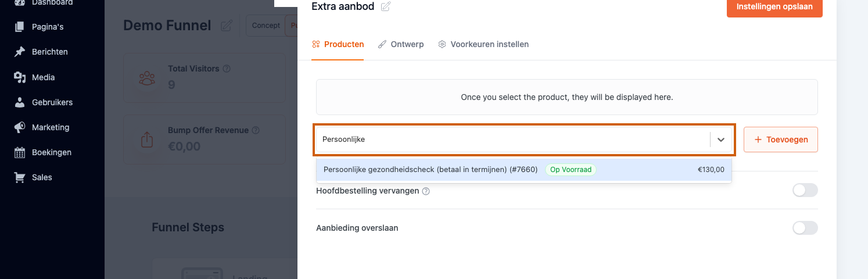Image resolution: width=868 pixels, height=279 pixels.
Task: Select Persoonlijke gezondheidscheck option from list
Action: point(524,170)
